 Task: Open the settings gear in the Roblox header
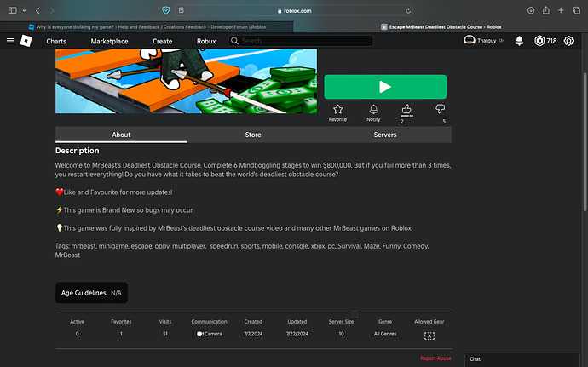(568, 41)
